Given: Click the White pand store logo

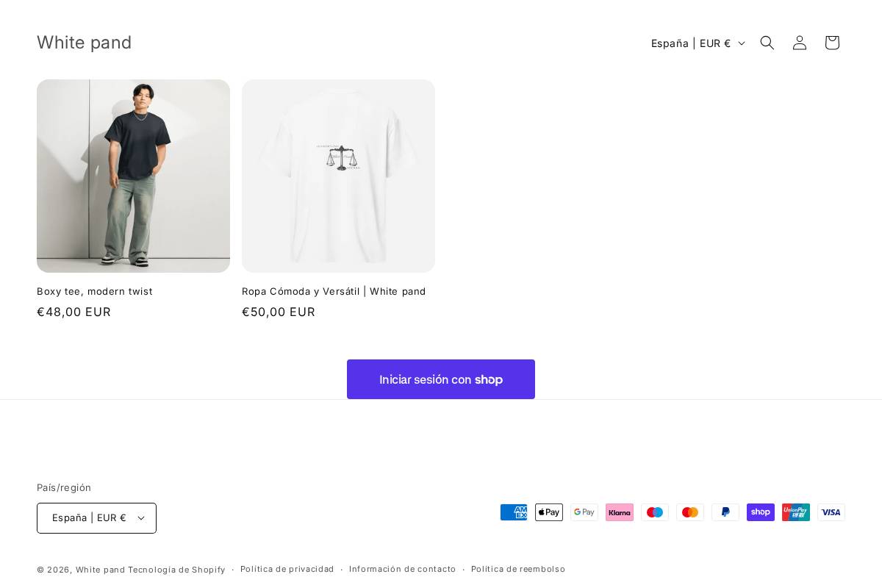Looking at the screenshot, I should click(x=84, y=43).
